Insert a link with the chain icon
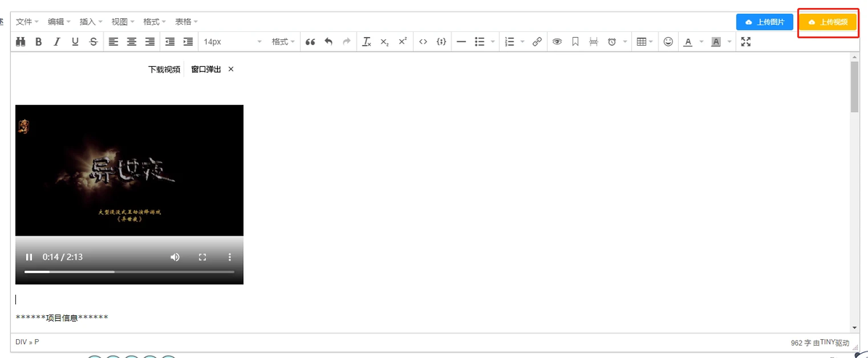 point(537,41)
